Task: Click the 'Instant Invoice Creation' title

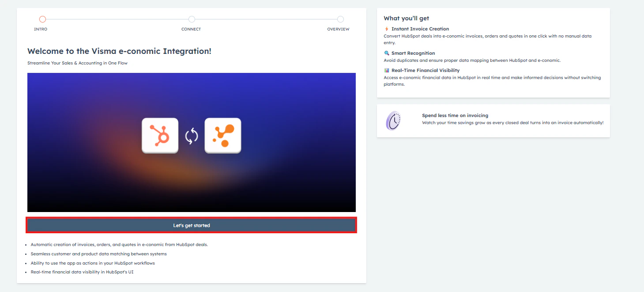Action: 420,29
